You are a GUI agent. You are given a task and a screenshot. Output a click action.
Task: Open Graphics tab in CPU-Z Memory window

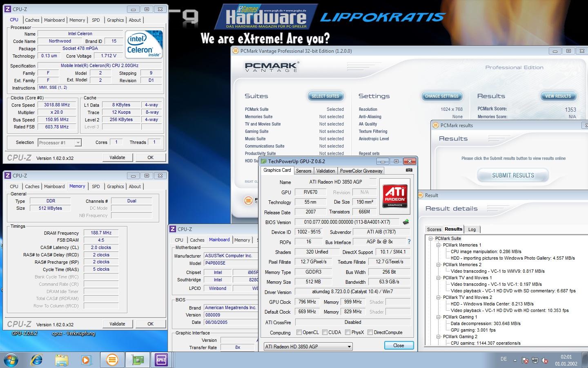pos(115,186)
